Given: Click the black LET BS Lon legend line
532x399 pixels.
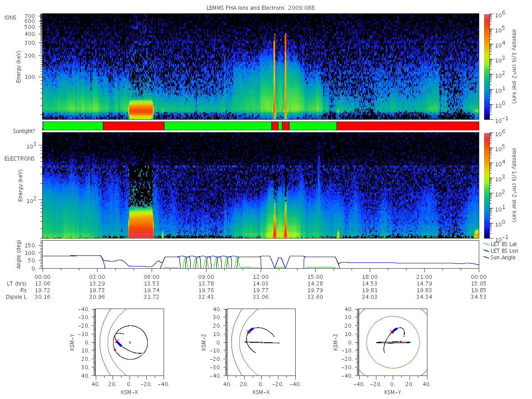Looking at the screenshot, I should pyautogui.click(x=486, y=251).
